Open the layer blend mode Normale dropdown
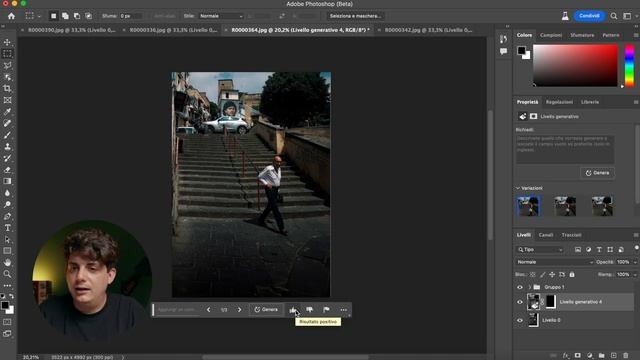 554,262
